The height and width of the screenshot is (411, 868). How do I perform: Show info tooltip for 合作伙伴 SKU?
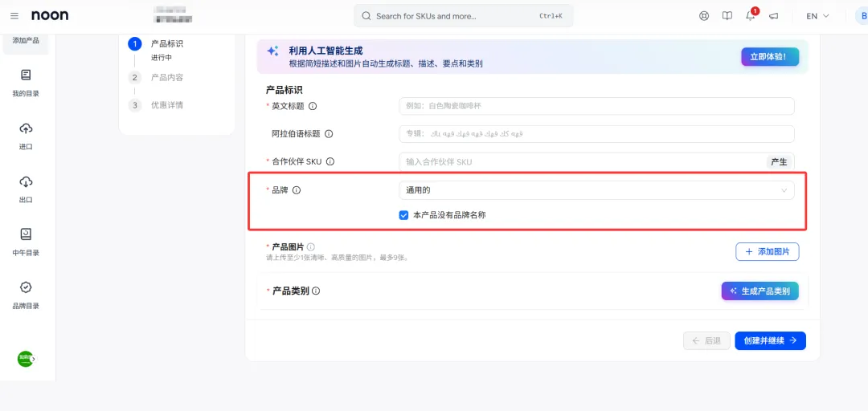(330, 161)
